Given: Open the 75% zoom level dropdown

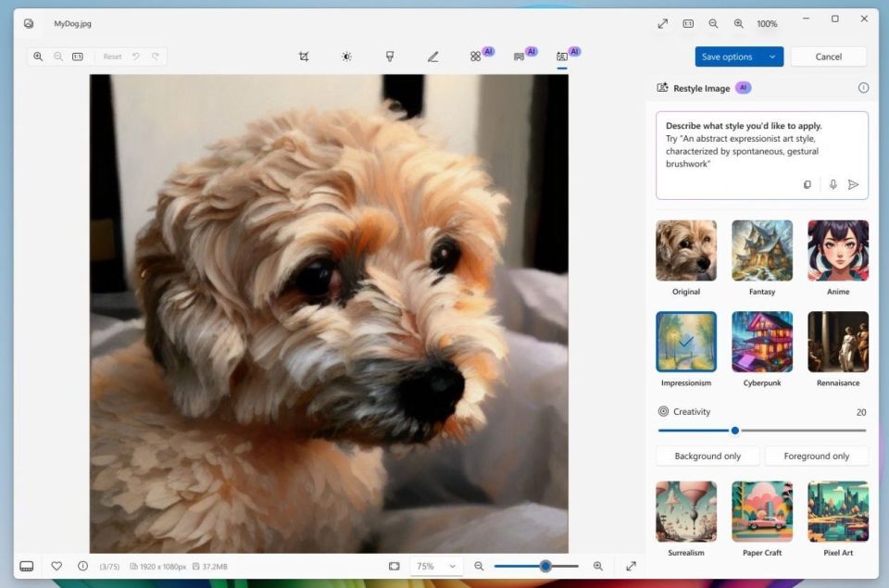Looking at the screenshot, I should pos(435,566).
